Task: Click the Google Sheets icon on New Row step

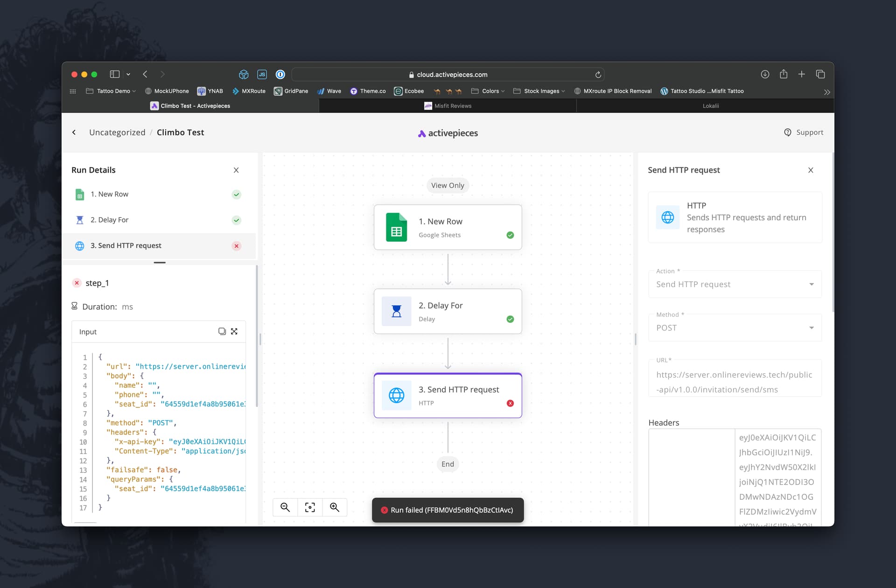Action: (396, 227)
